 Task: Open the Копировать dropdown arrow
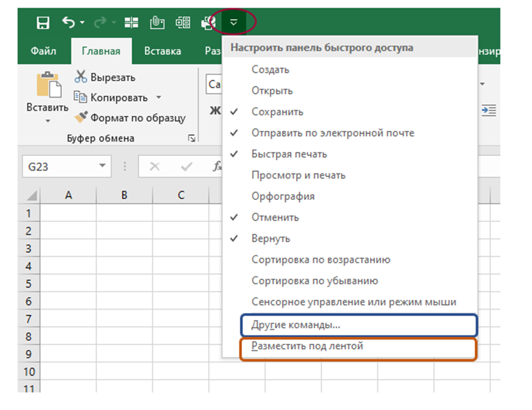click(158, 97)
